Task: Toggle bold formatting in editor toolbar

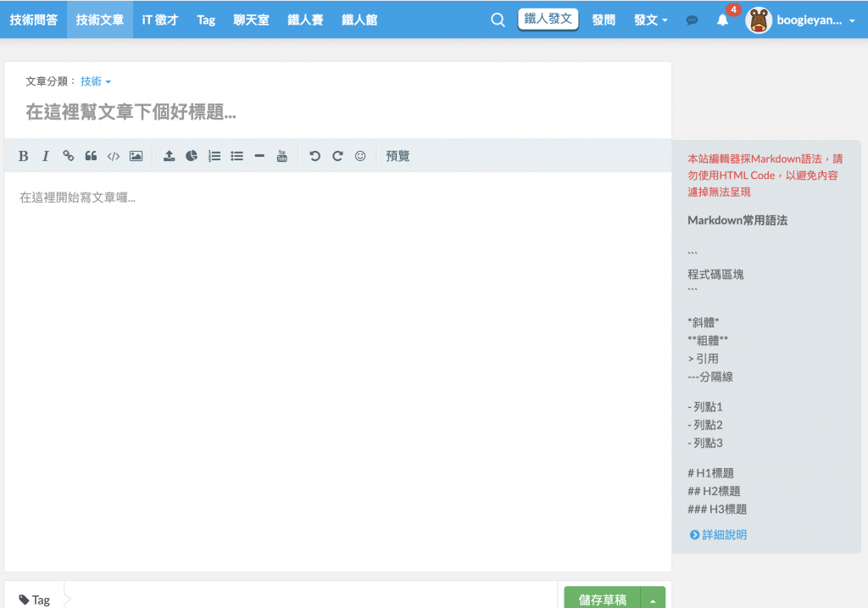Action: coord(23,156)
